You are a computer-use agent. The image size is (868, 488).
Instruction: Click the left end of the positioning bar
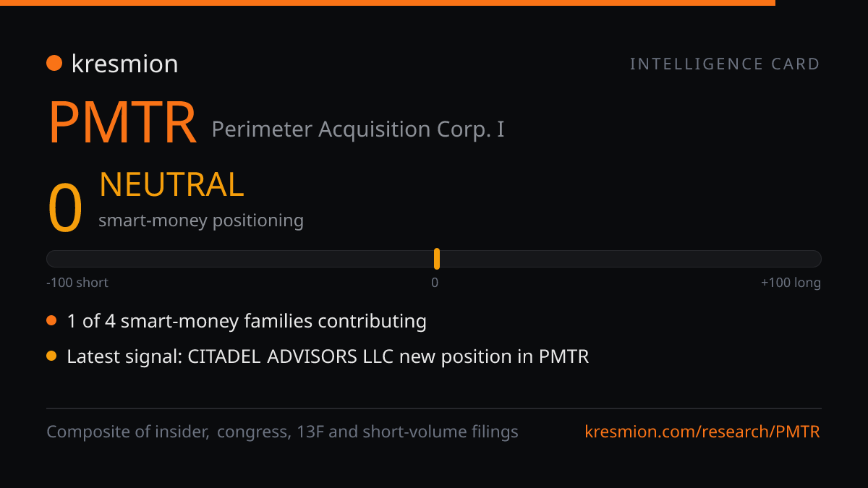pos(52,259)
